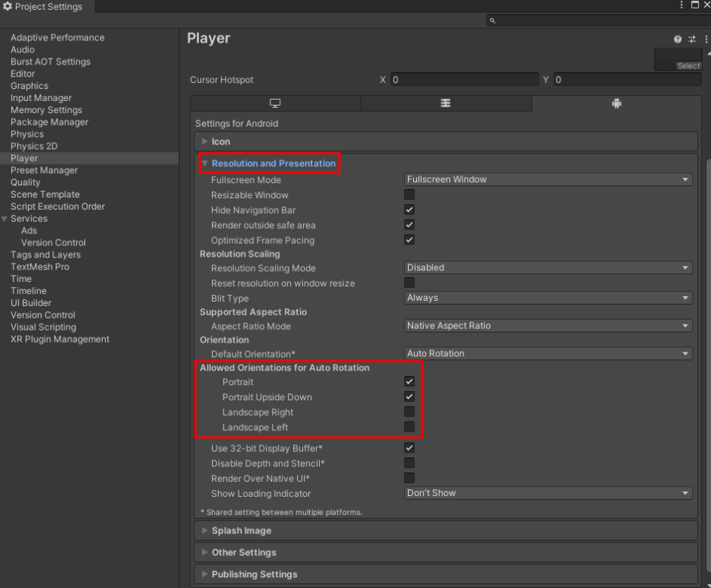Expand the Other Settings section
The width and height of the screenshot is (711, 588).
[x=446, y=552]
